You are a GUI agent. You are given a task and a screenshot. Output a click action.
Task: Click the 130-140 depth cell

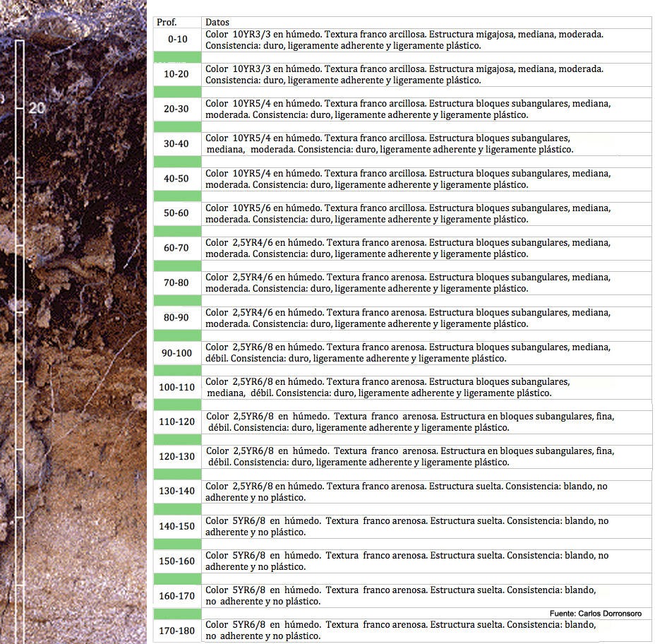pyautogui.click(x=177, y=491)
